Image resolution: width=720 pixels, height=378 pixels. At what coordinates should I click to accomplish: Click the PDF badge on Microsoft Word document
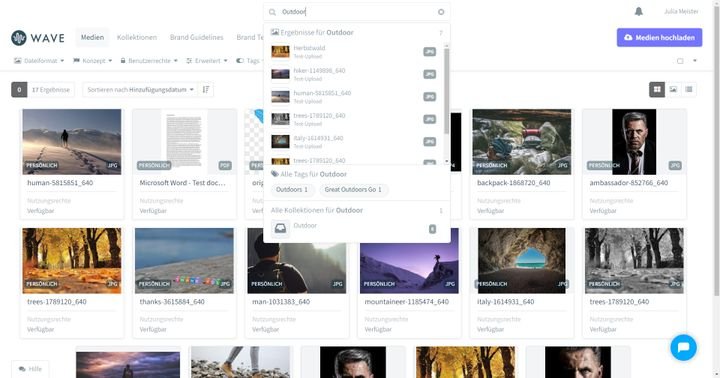coord(225,165)
